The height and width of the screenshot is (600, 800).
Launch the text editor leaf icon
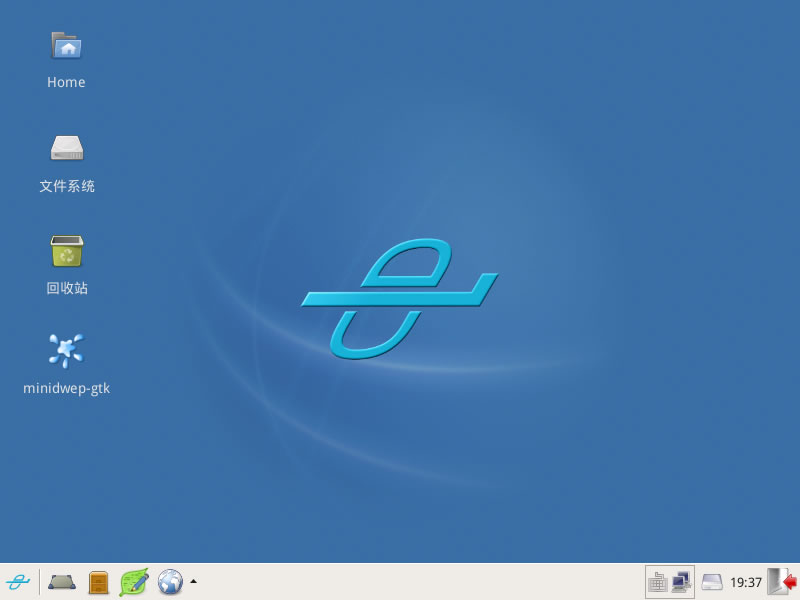[134, 582]
